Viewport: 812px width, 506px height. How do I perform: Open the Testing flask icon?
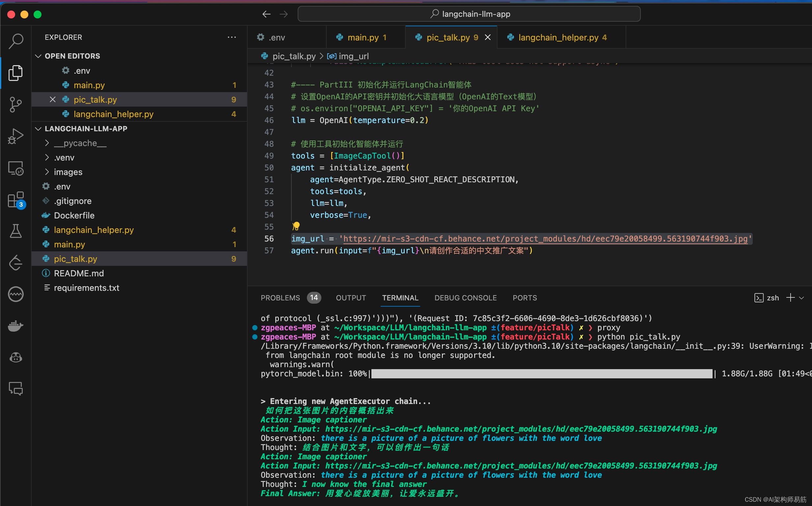click(x=16, y=231)
